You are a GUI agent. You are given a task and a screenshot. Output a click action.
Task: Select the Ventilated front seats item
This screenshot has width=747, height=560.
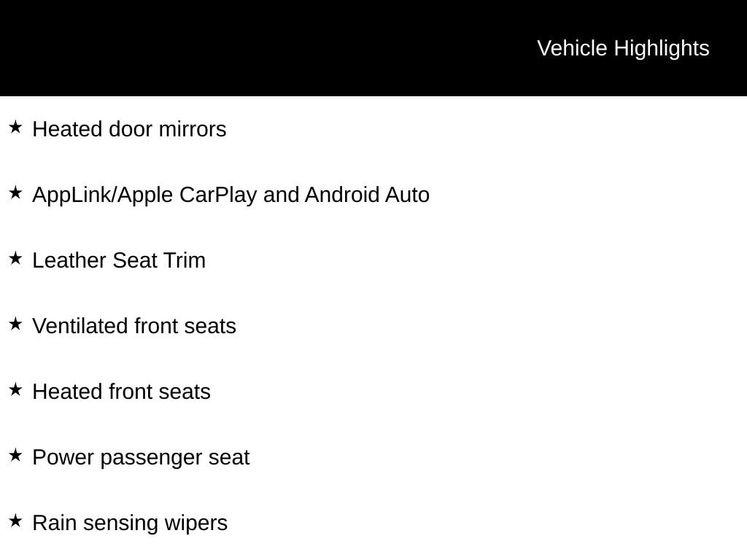(134, 326)
